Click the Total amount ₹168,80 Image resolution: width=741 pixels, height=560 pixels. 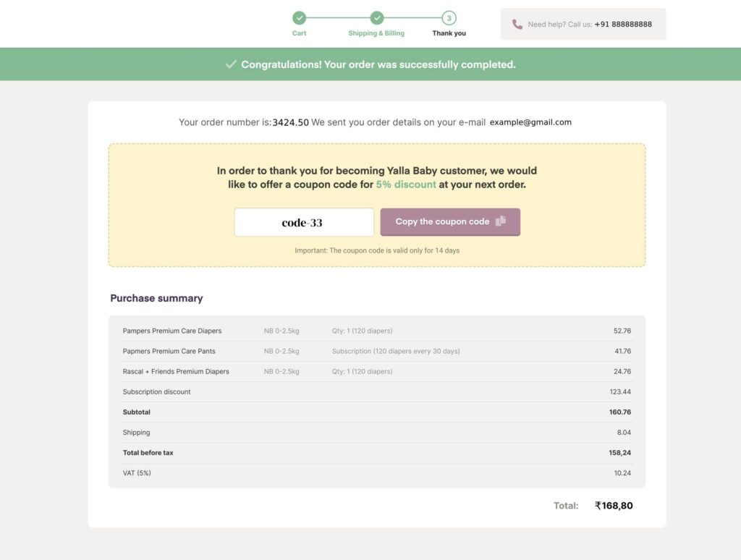click(x=614, y=506)
